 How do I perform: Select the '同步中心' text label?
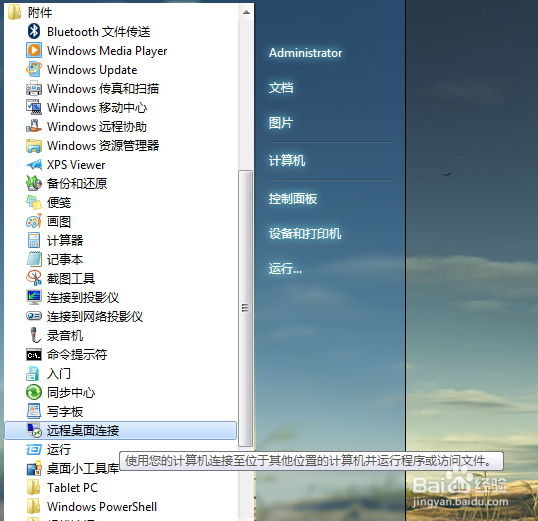71,392
